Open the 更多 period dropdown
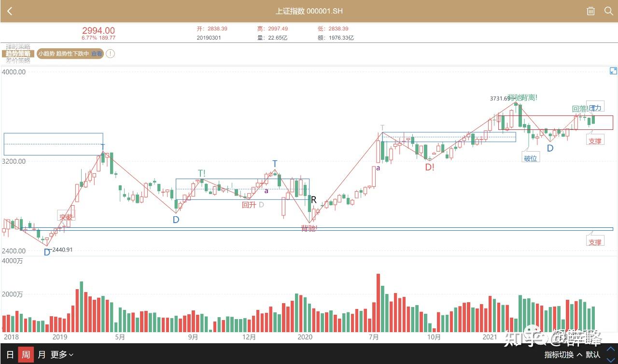The width and height of the screenshot is (618, 364). tap(62, 355)
